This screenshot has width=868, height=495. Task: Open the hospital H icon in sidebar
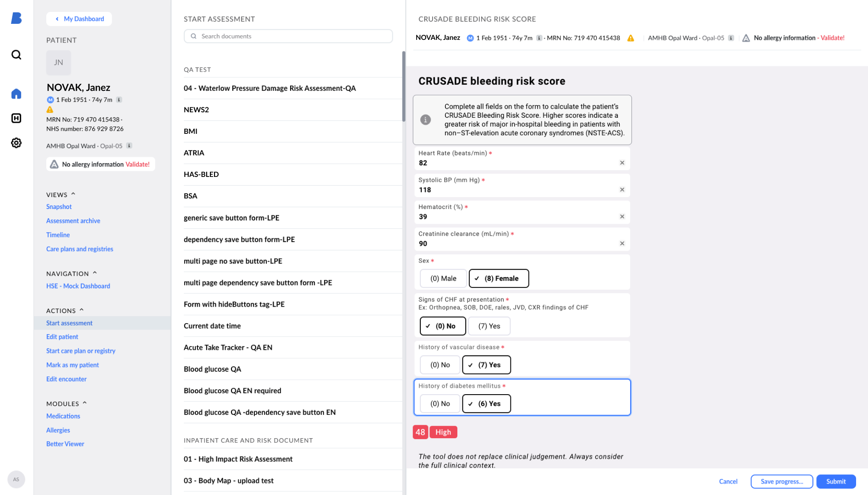pyautogui.click(x=16, y=118)
